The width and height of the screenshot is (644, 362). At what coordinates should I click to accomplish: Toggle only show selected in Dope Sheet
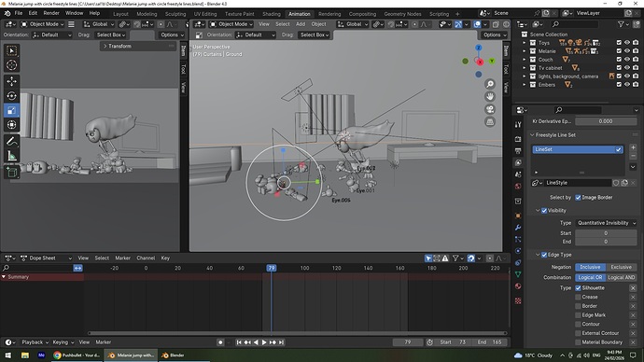[x=428, y=258]
